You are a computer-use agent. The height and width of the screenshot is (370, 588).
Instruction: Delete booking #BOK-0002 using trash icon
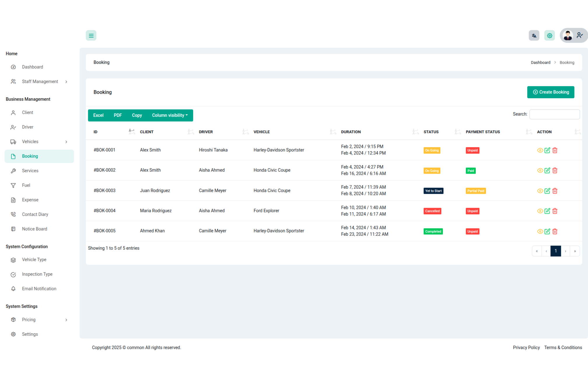click(555, 170)
